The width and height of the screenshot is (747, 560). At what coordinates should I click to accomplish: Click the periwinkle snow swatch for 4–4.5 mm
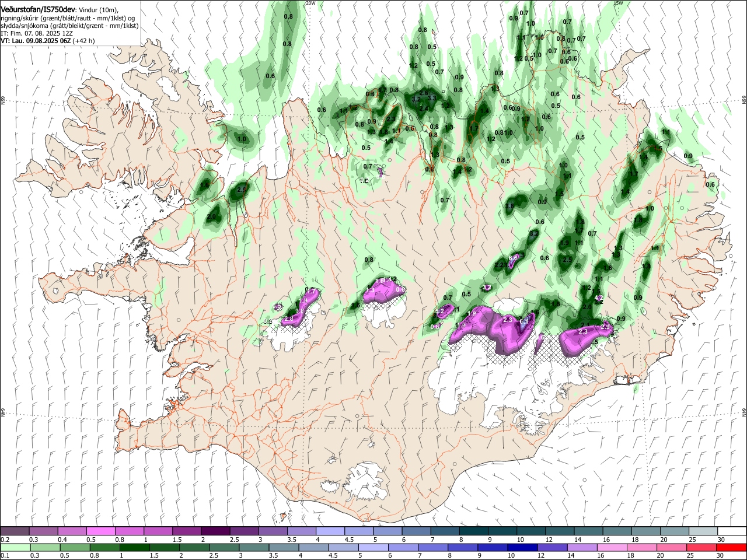click(x=330, y=531)
